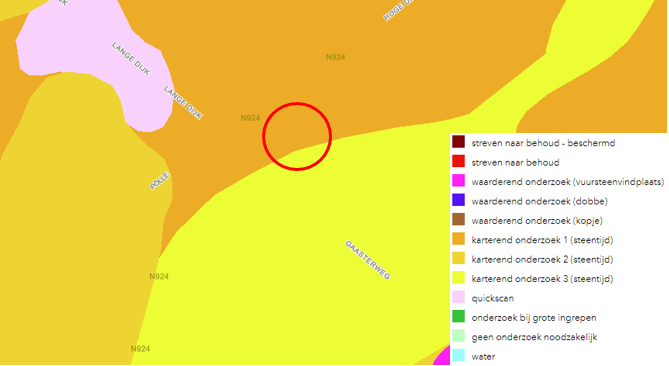669x366 pixels.
Task: Pick the yellow 'karterend onderzoek 3' swatch
Action: 459,278
